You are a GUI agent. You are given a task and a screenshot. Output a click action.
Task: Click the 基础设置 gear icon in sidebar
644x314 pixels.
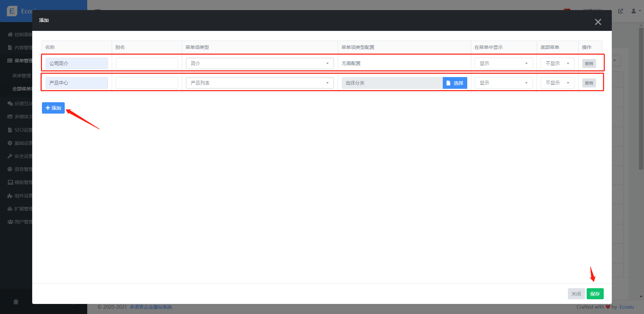pos(10,143)
